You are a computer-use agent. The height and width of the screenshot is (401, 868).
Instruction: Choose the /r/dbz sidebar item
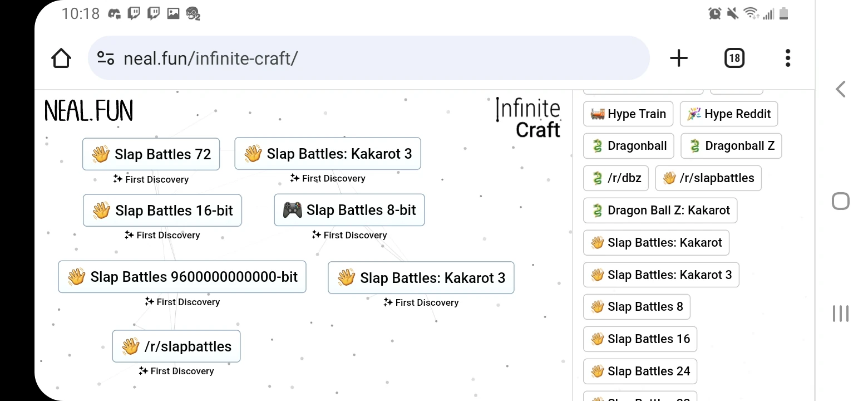(x=616, y=178)
